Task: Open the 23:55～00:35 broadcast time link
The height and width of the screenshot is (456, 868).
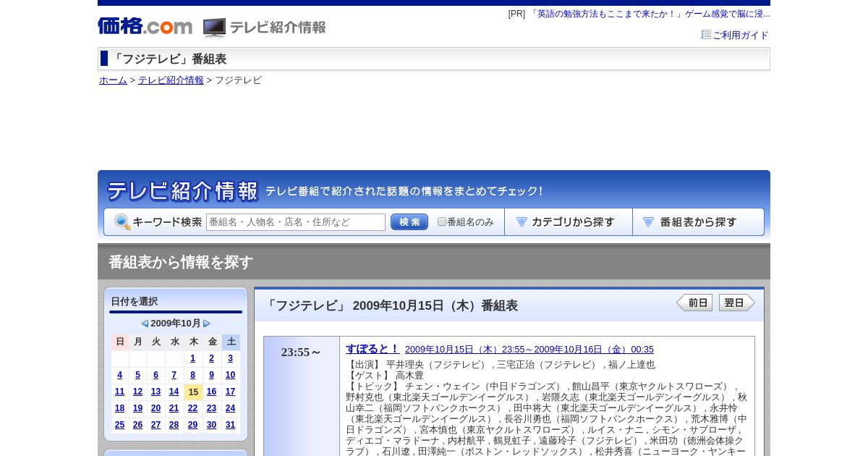Action: pos(529,350)
